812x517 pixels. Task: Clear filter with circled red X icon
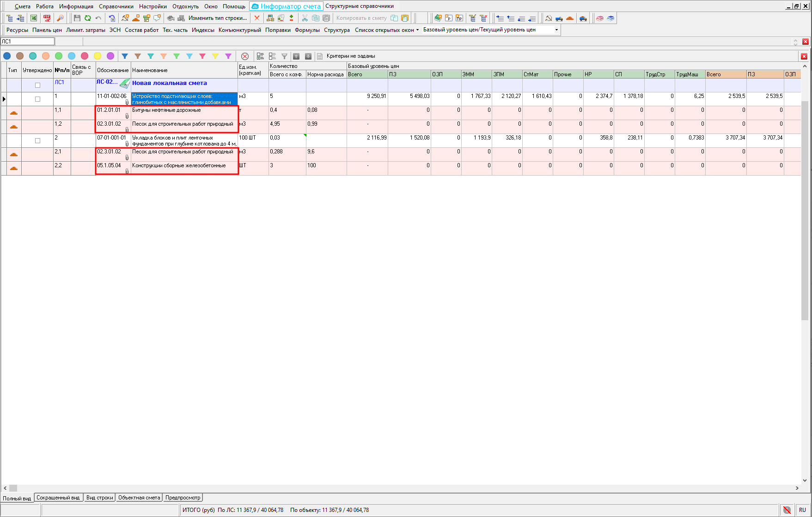[245, 56]
